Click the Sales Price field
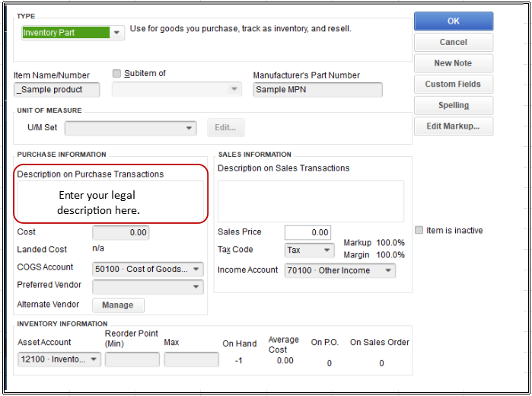The image size is (532, 396). 307,232
